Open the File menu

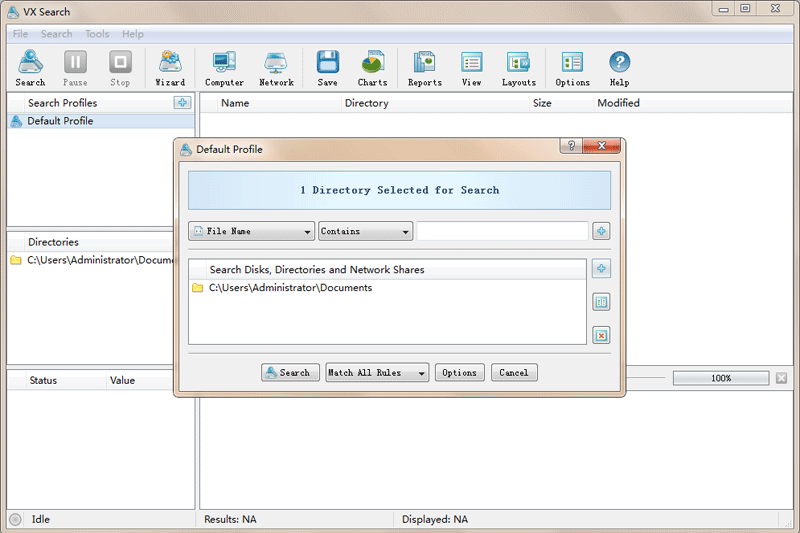[x=20, y=34]
